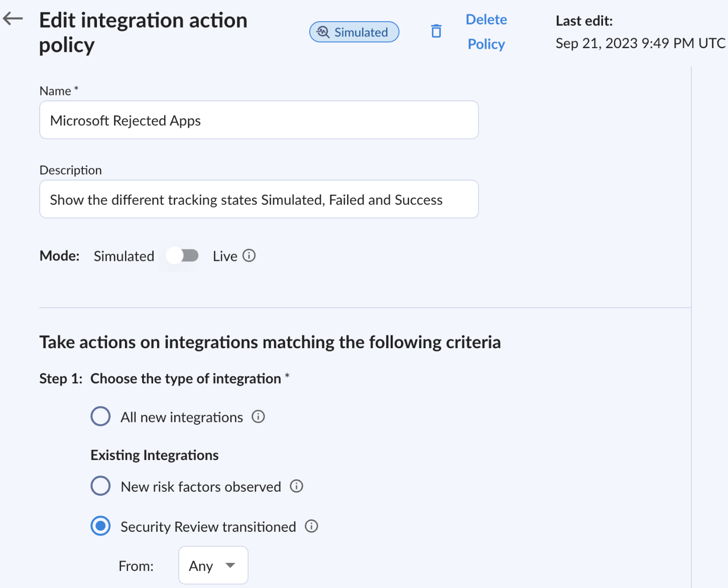Image resolution: width=728 pixels, height=588 pixels.
Task: Click the Description input field
Action: click(x=259, y=200)
